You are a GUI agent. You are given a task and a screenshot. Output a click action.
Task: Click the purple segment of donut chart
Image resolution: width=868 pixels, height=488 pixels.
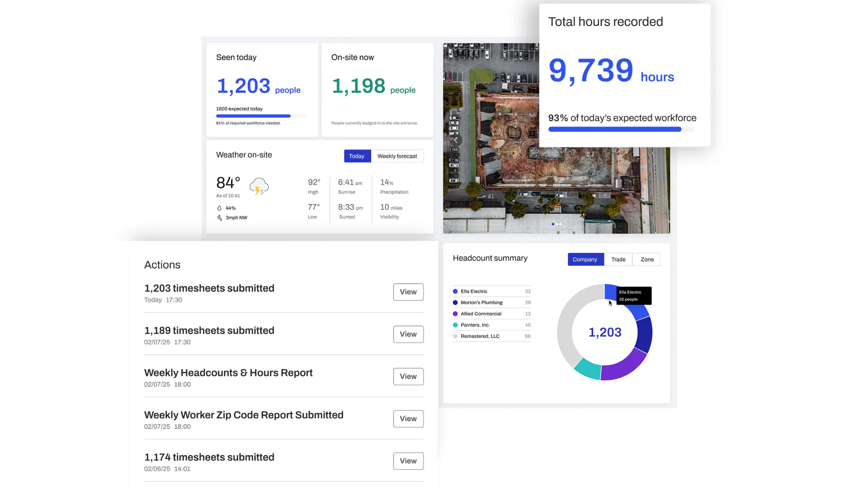(x=625, y=366)
